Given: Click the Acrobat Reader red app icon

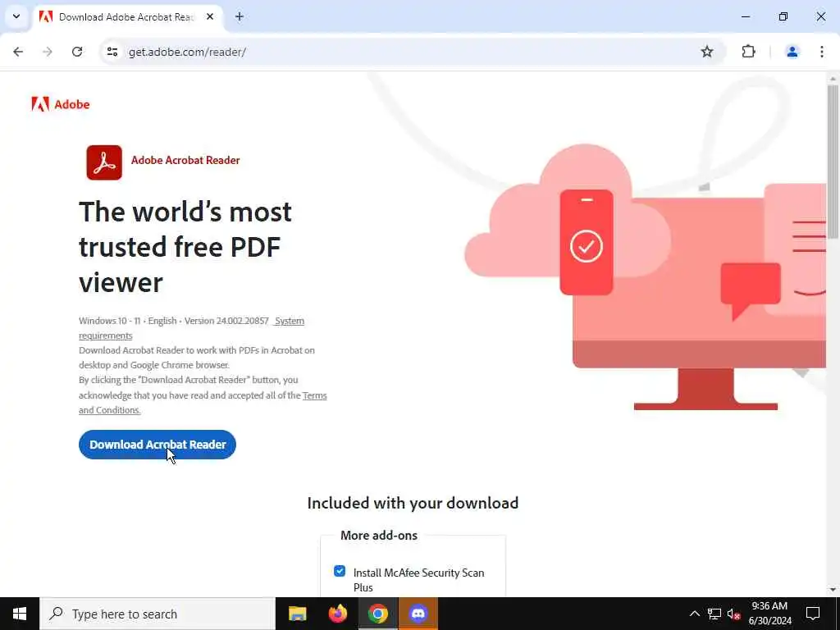Looking at the screenshot, I should click(104, 162).
